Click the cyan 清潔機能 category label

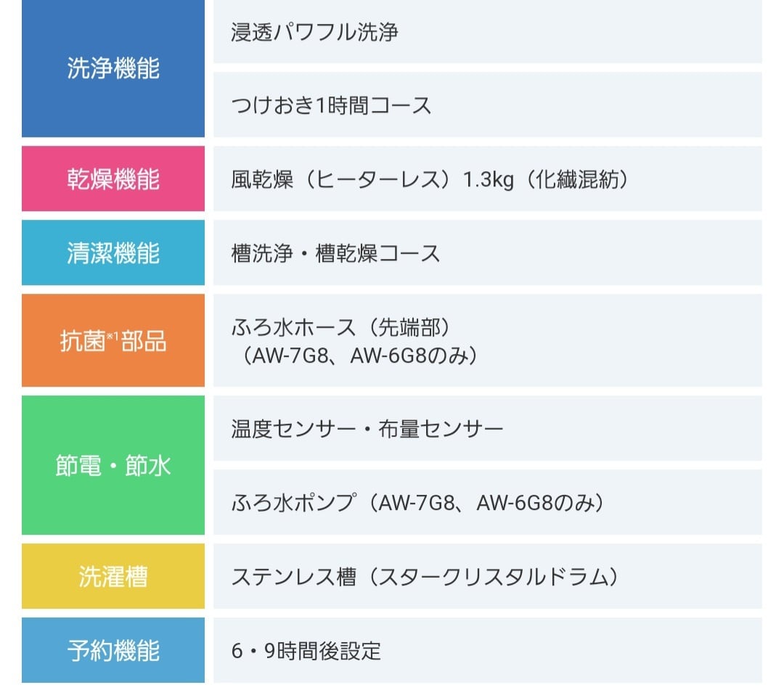click(113, 253)
